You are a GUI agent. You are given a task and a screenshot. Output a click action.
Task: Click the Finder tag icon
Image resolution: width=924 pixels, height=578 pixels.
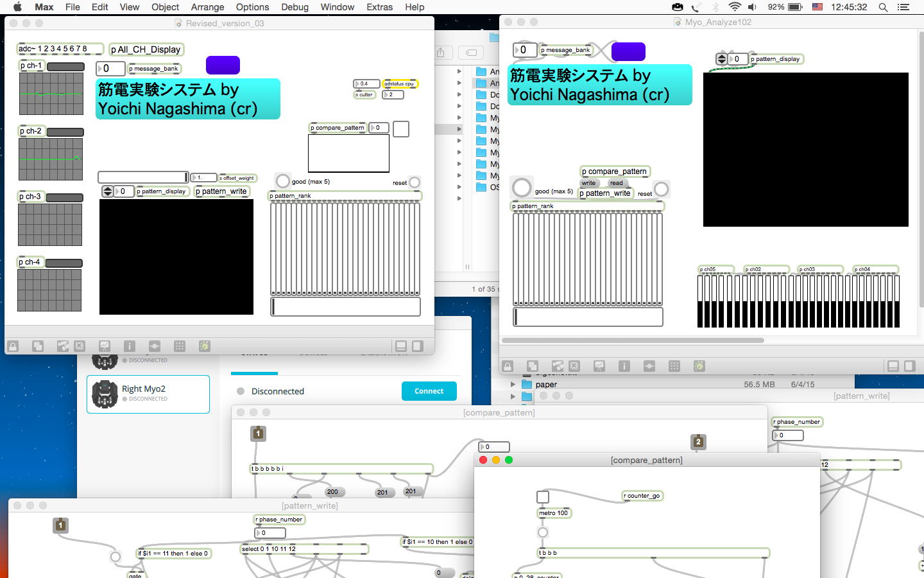(x=471, y=53)
